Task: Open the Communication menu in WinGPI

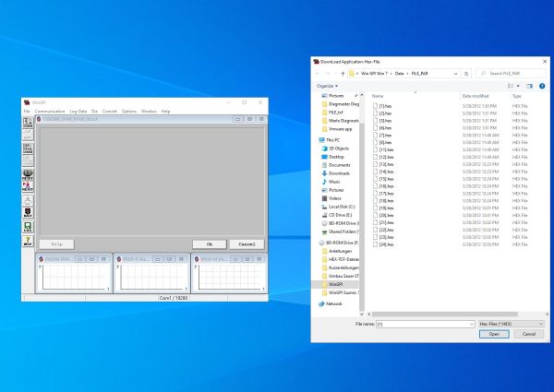Action: tap(50, 111)
